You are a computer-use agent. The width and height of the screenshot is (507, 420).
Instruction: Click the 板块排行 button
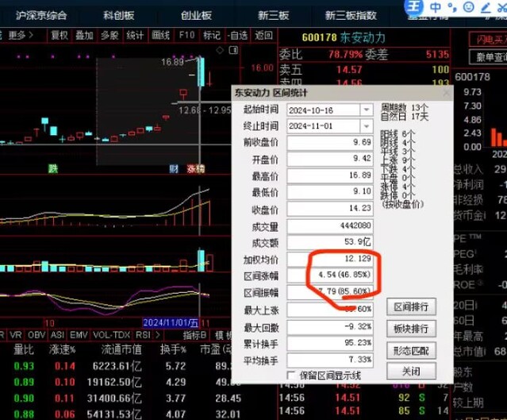pyautogui.click(x=411, y=329)
